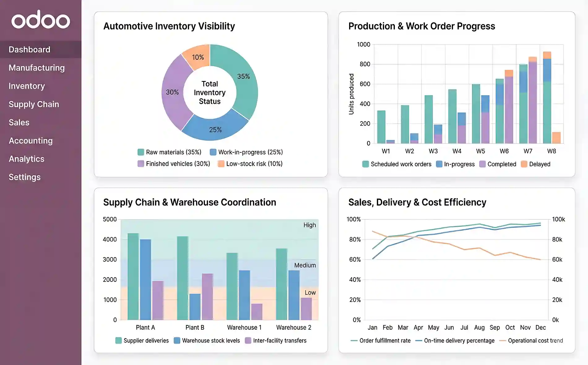Navigate to Supply Chain section
Screen dimensions: 588x365
(34, 104)
